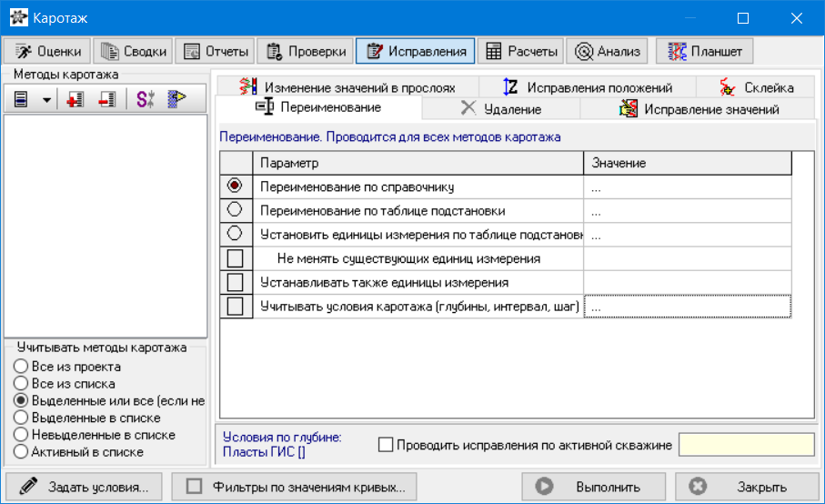
Task: Select the Исправления section
Action: (x=416, y=51)
